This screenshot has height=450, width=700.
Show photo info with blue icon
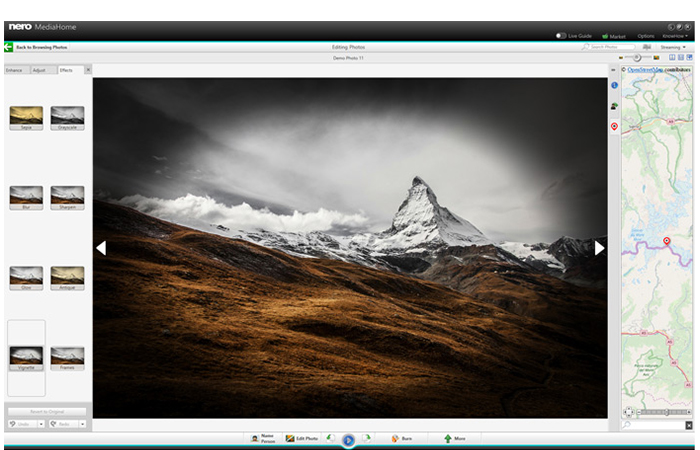(x=614, y=85)
